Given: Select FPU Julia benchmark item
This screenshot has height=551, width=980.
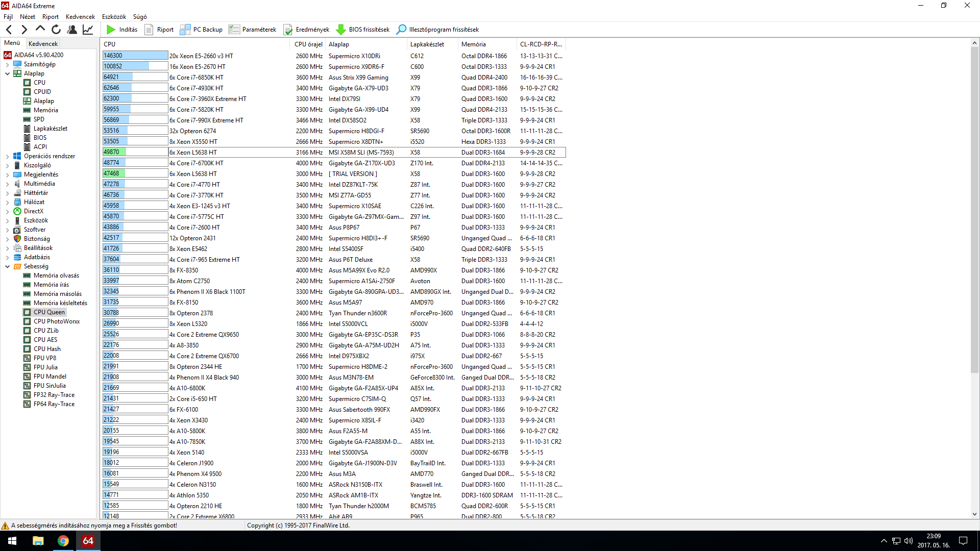Looking at the screenshot, I should tap(45, 367).
